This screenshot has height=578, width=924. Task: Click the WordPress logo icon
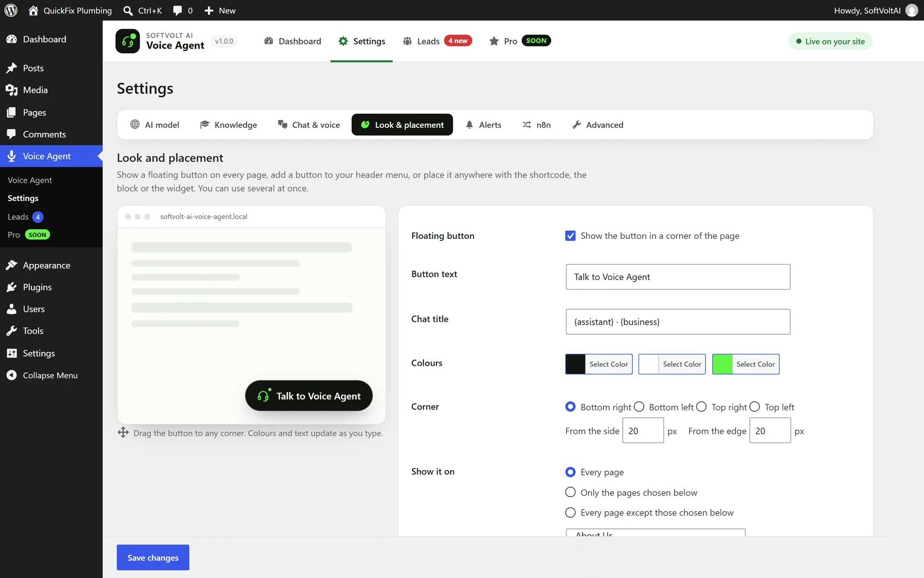(11, 10)
